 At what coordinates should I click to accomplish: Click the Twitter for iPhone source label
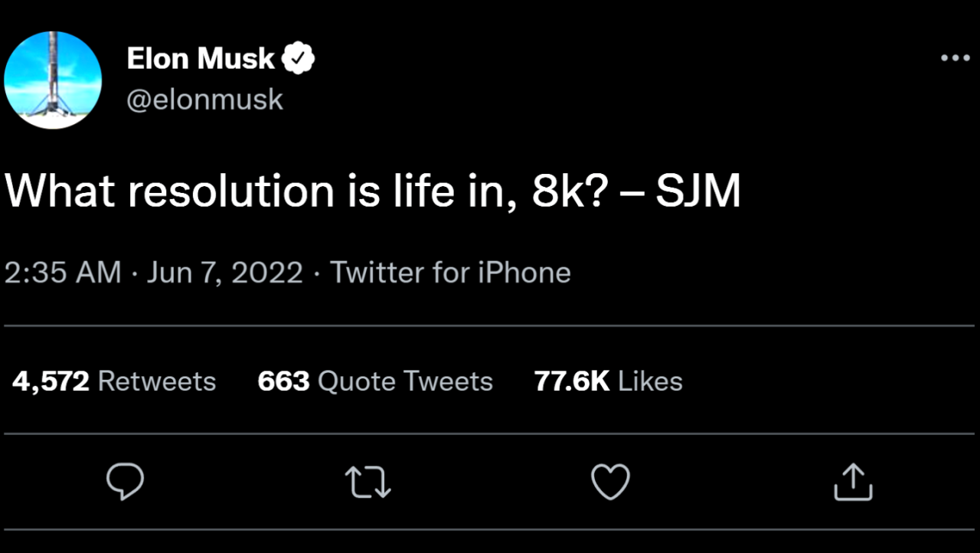(450, 273)
